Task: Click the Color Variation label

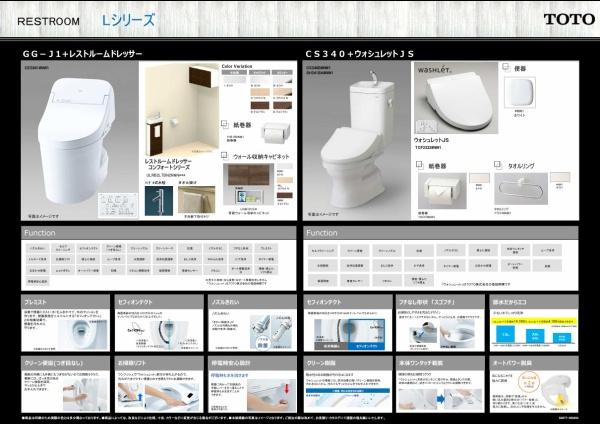Action: pos(237,66)
